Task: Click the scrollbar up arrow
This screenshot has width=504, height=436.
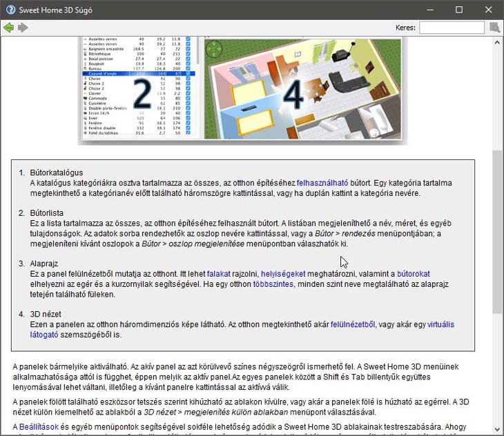Action: tap(497, 42)
